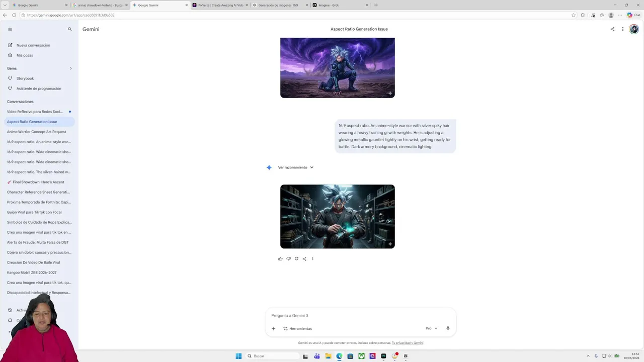Screen dimensions: 644x362
Task: Open the three-dot options menu top right
Action: 622,29
